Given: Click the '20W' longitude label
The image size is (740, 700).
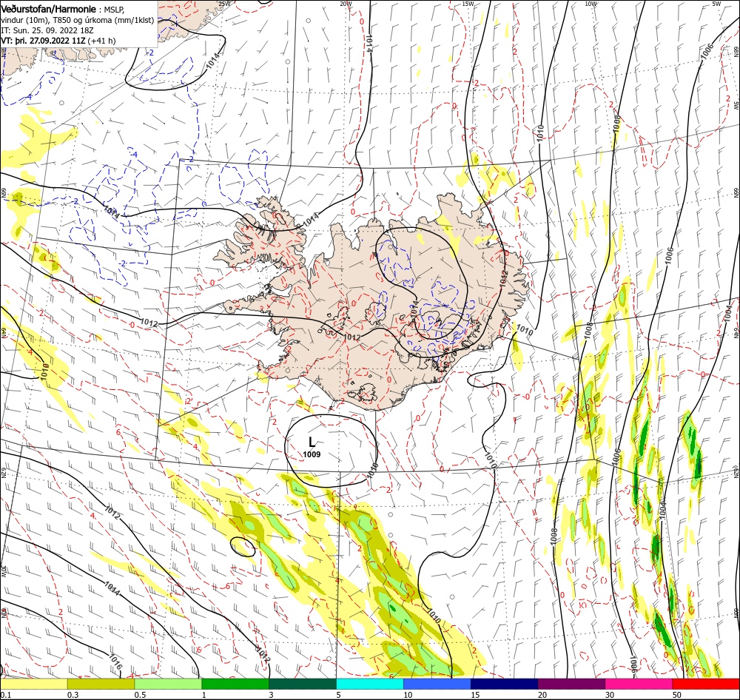Looking at the screenshot, I should [346, 4].
